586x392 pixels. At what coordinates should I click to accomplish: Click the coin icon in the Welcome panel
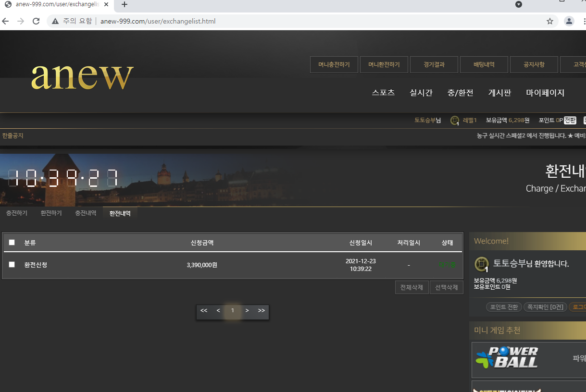[x=482, y=264]
